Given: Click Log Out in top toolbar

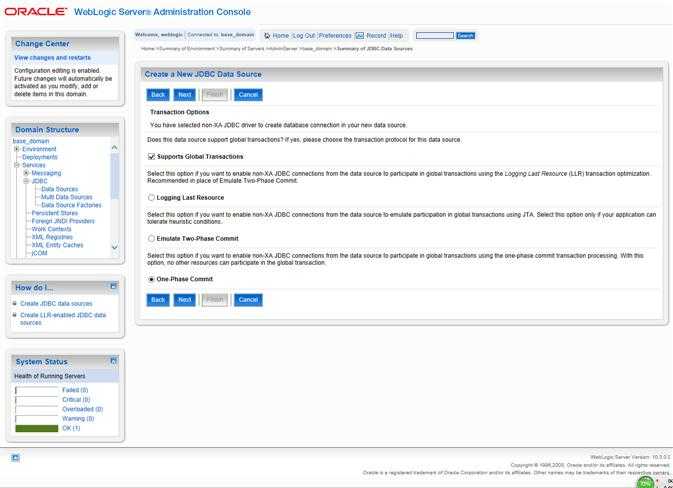Looking at the screenshot, I should 304,36.
